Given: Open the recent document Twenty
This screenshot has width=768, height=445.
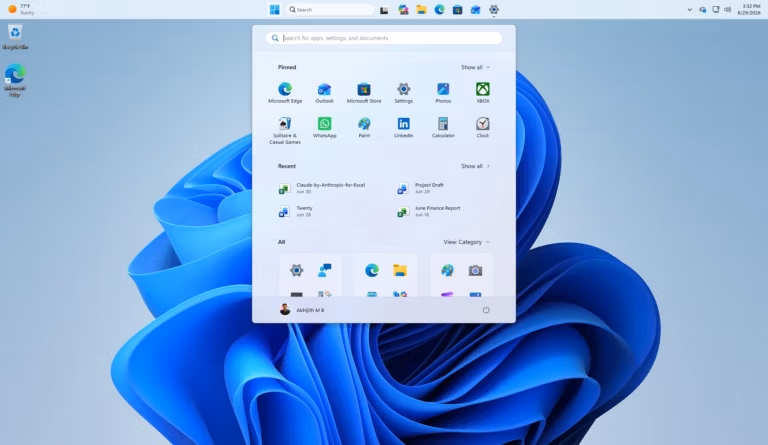Looking at the screenshot, I should 296,211.
